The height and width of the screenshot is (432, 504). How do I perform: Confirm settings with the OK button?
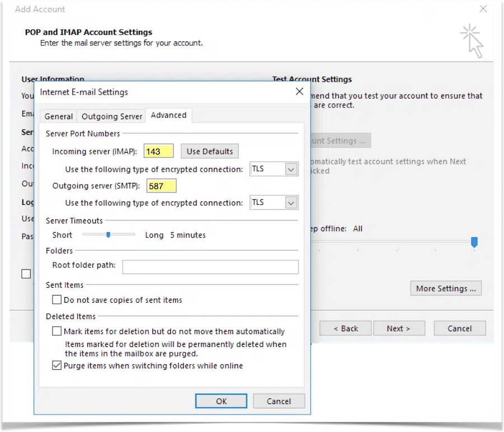221,401
